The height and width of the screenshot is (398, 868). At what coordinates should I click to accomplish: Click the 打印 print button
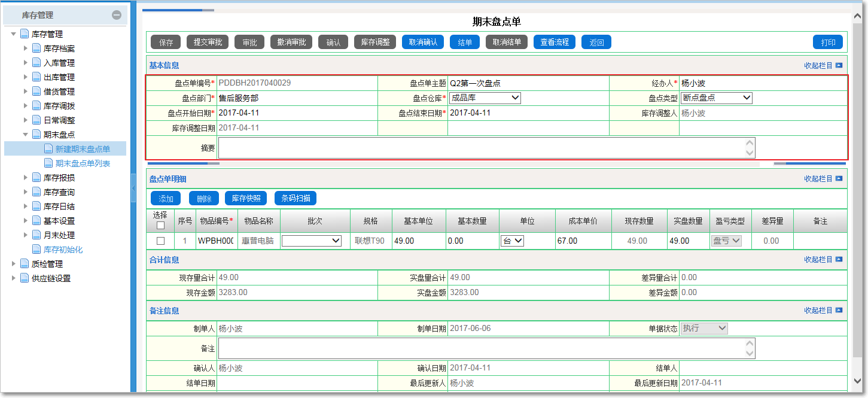pyautogui.click(x=827, y=42)
